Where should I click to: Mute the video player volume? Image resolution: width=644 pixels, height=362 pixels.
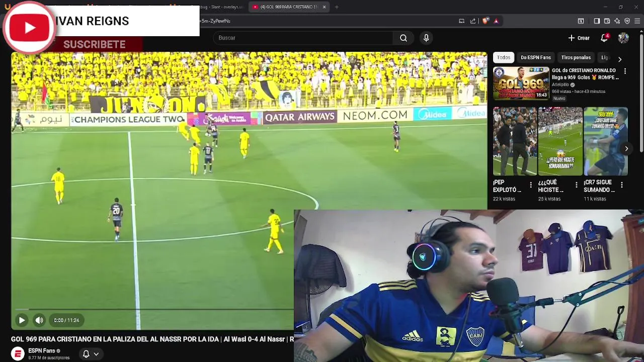tap(39, 320)
